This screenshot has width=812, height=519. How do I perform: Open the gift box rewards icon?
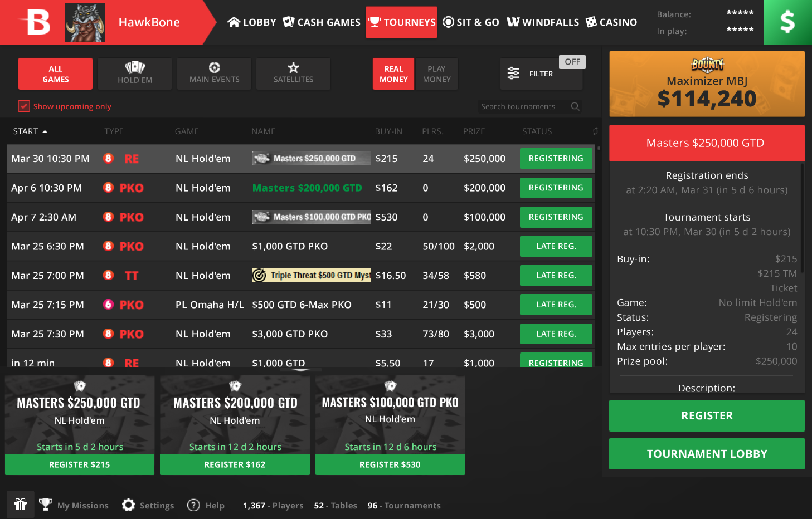[x=21, y=505]
